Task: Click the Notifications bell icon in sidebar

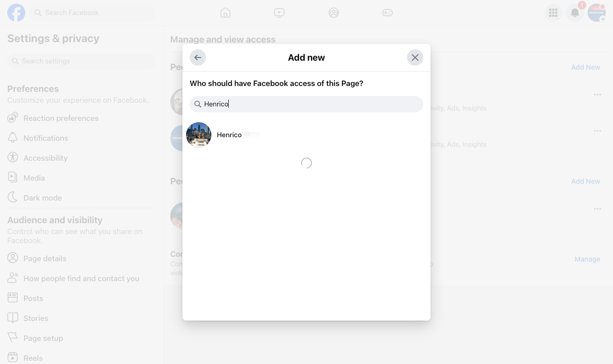Action: pos(13,138)
